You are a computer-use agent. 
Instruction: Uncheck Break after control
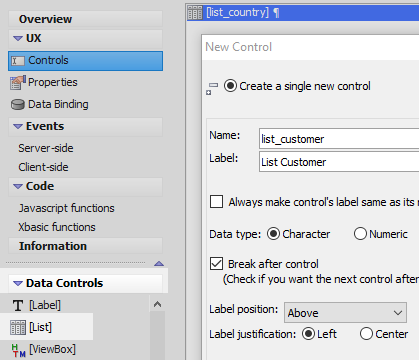click(216, 264)
